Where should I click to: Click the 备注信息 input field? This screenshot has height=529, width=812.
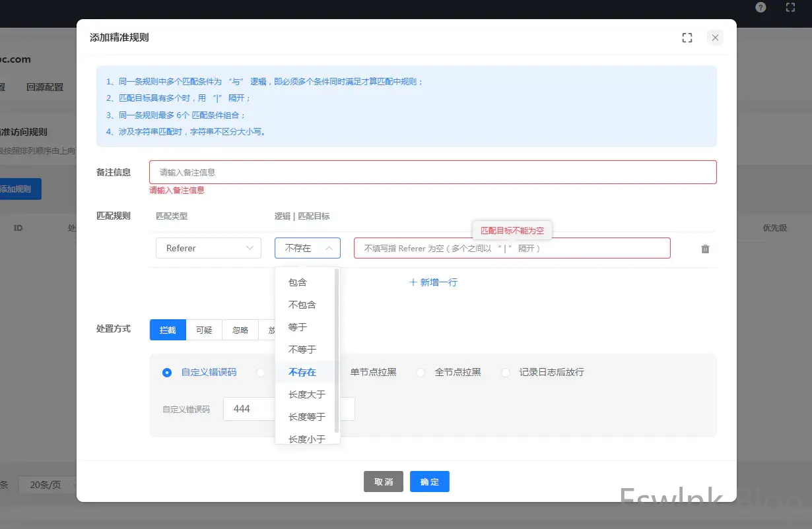click(x=432, y=172)
